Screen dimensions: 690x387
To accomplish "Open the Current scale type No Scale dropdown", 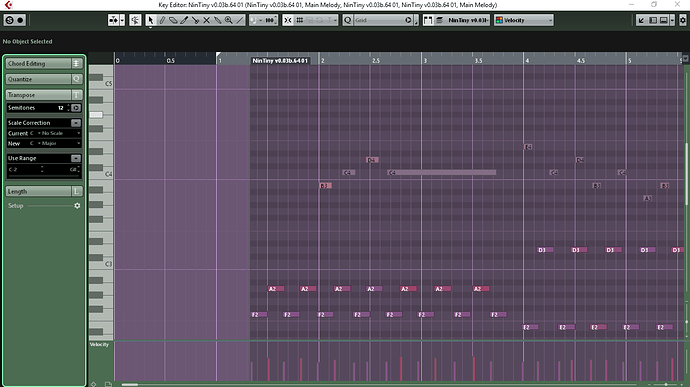I will click(x=61, y=133).
